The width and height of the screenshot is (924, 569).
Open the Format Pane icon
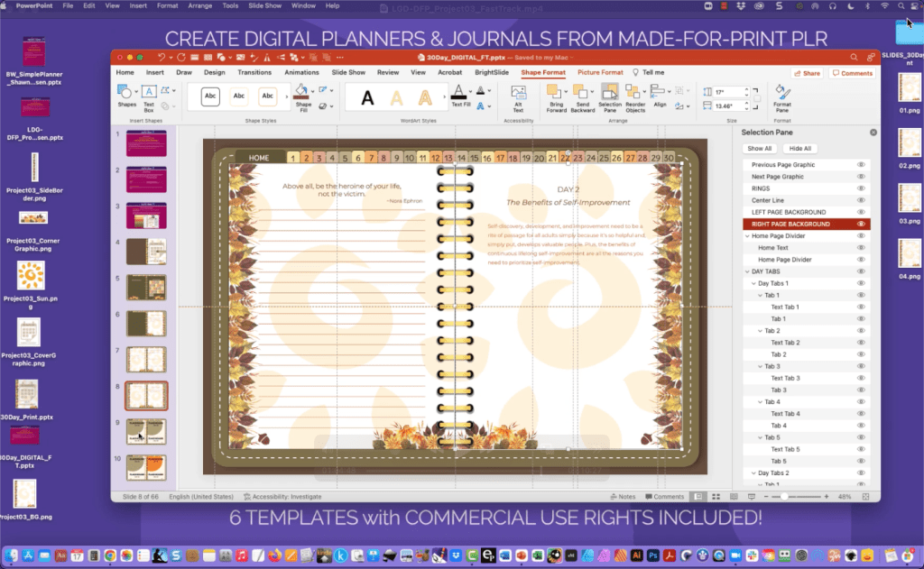click(x=781, y=93)
